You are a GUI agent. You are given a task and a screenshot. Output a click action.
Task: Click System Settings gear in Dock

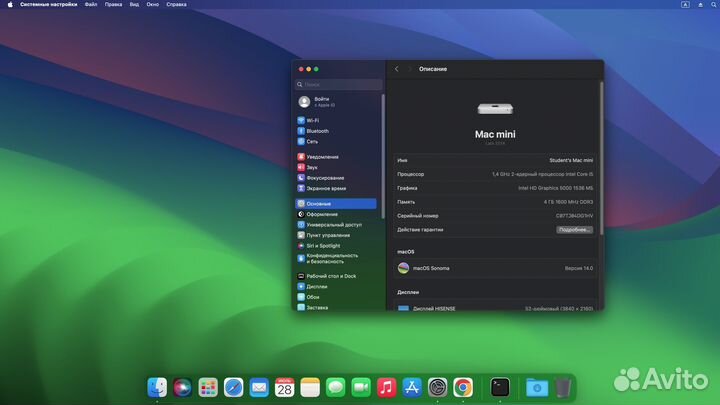[437, 388]
